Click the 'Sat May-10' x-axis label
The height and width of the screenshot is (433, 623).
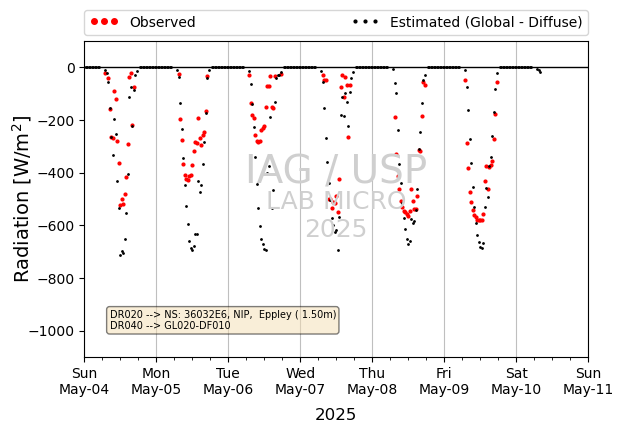(516, 381)
